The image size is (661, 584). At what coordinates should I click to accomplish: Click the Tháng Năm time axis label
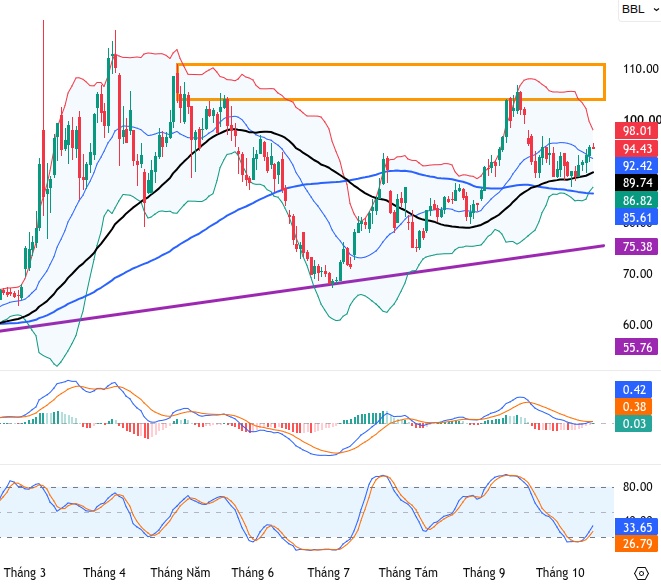(x=180, y=573)
